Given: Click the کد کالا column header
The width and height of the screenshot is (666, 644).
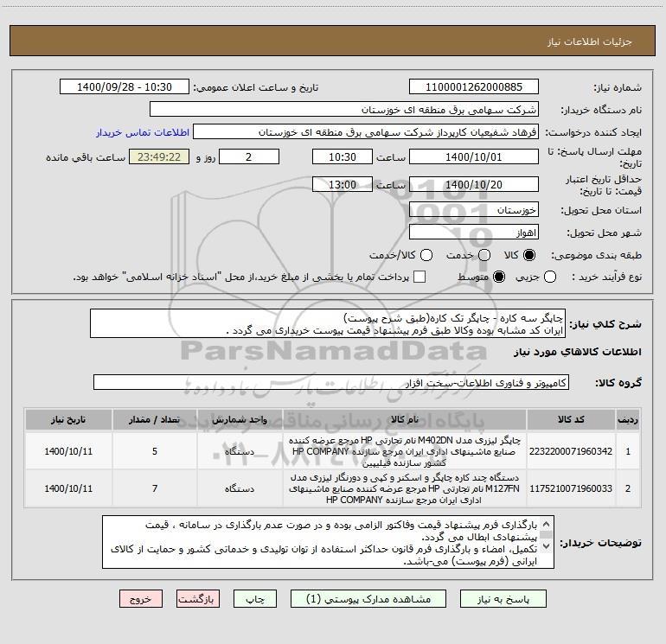Looking at the screenshot, I should tap(571, 420).
